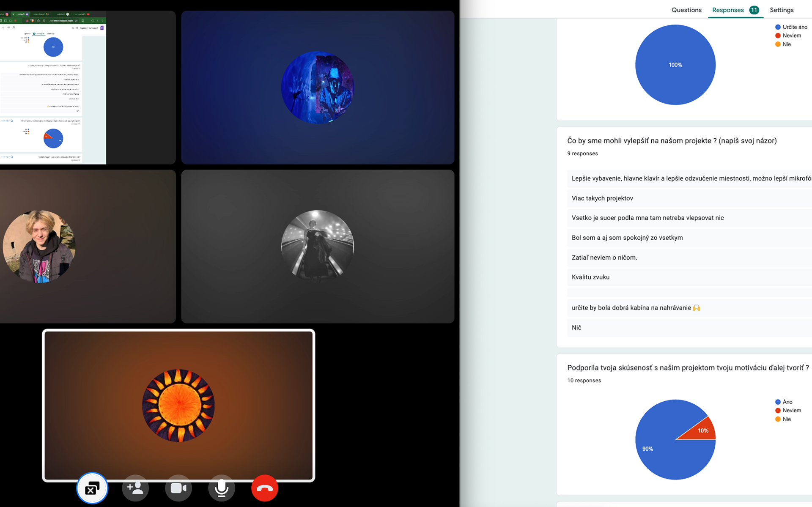The height and width of the screenshot is (507, 812).
Task: Select the blue avatar participant tile
Action: (318, 88)
